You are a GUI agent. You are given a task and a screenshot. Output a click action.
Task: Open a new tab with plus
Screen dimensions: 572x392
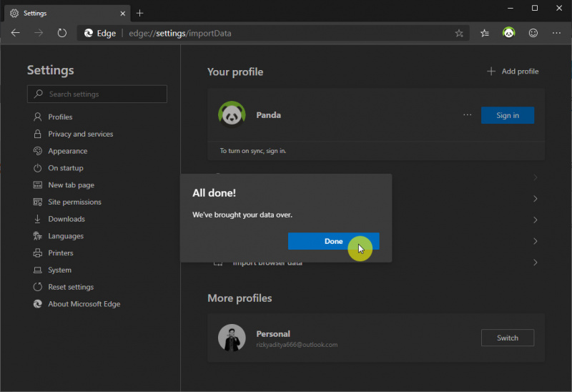click(139, 14)
